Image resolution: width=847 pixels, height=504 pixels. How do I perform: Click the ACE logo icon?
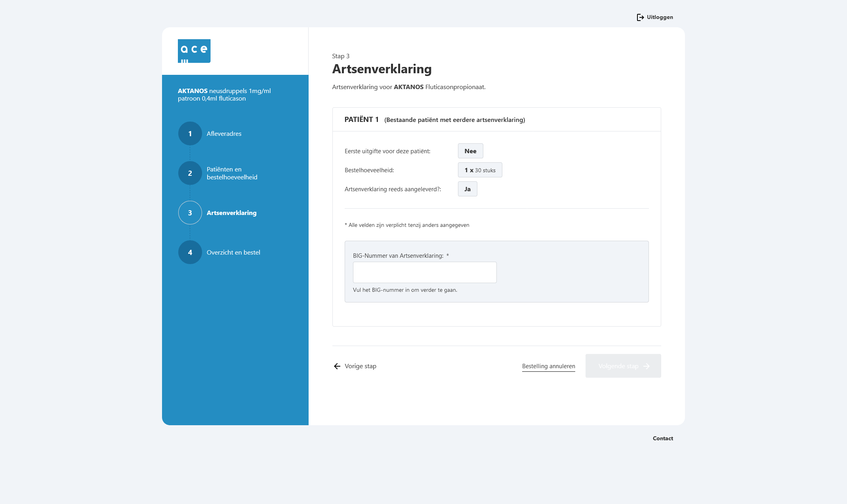coord(194,51)
